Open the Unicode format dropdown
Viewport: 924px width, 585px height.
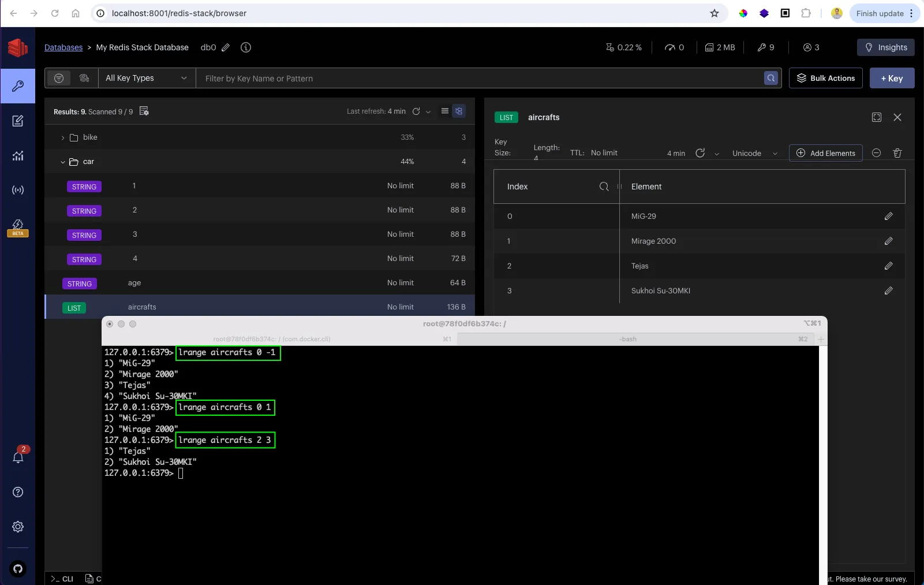[755, 153]
